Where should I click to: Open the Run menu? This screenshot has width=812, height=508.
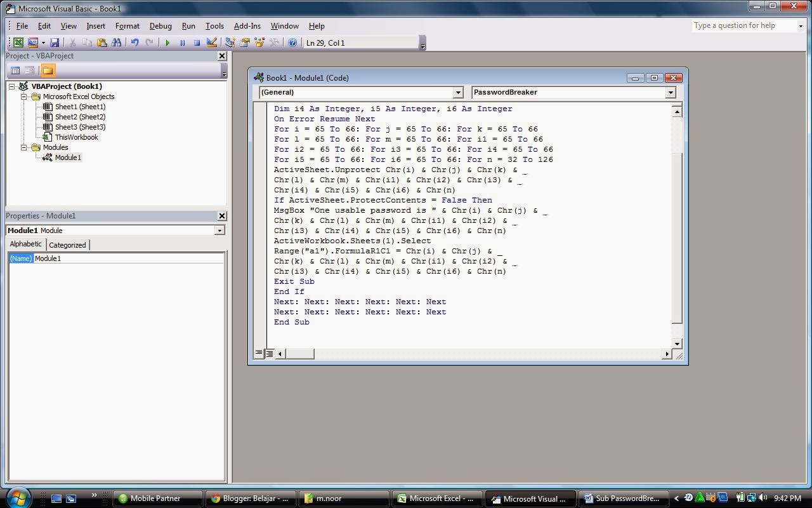[x=188, y=26]
